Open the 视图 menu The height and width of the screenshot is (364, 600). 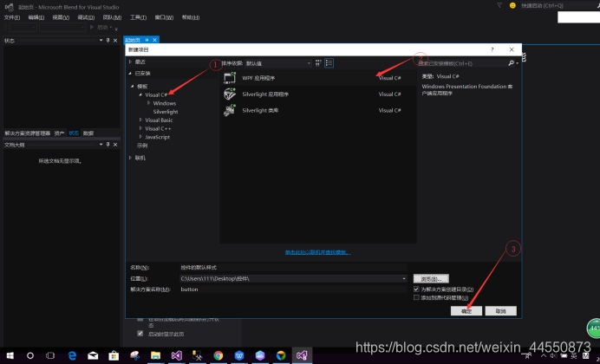tap(61, 17)
